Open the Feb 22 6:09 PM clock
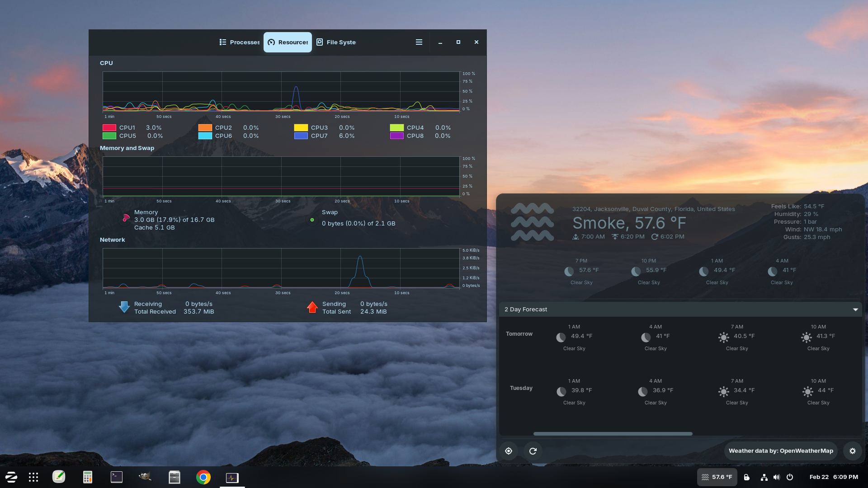 (834, 477)
